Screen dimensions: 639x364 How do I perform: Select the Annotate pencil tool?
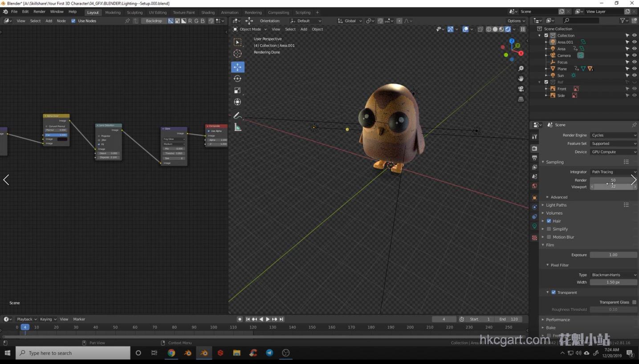tap(237, 116)
